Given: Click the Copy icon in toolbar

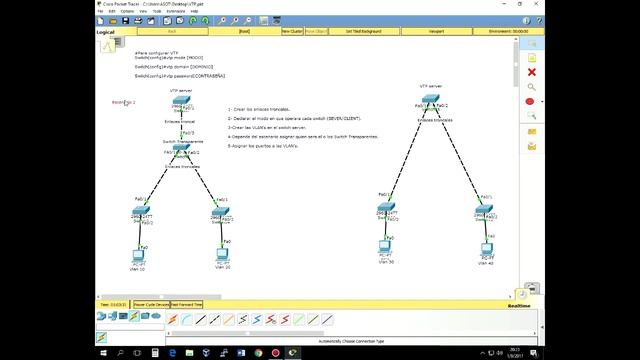Looking at the screenshot, I should point(167,20).
